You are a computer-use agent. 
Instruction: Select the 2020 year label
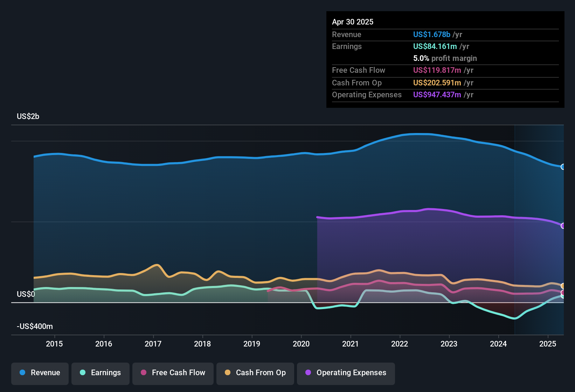[301, 344]
